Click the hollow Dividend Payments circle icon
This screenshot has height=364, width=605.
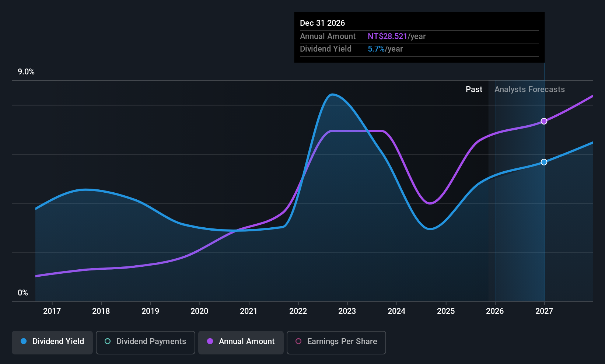[x=108, y=342]
